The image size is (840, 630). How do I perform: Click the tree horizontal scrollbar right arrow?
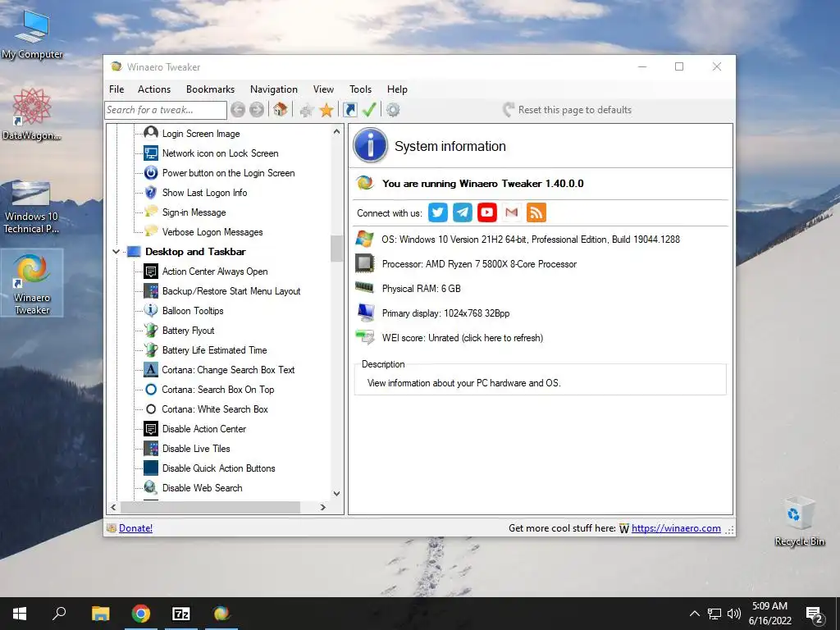[x=323, y=507]
